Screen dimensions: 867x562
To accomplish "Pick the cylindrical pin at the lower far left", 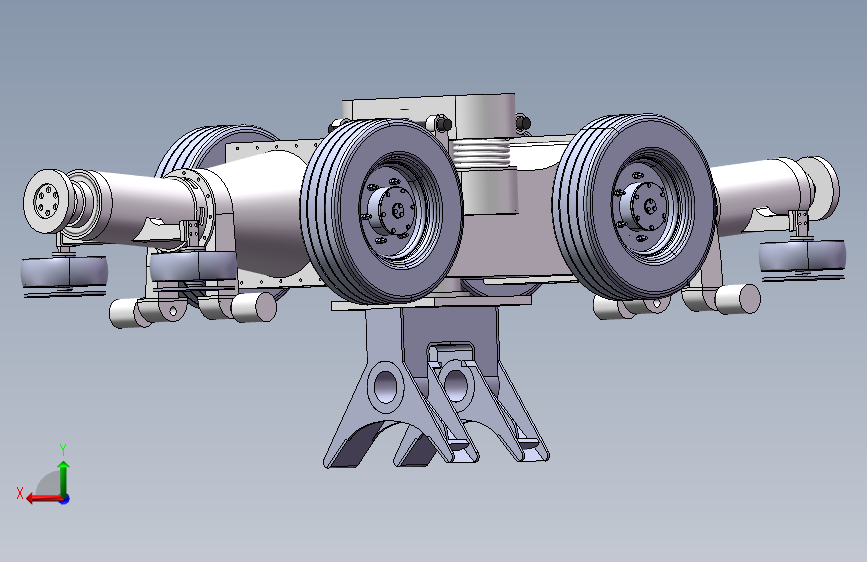I will coord(124,314).
